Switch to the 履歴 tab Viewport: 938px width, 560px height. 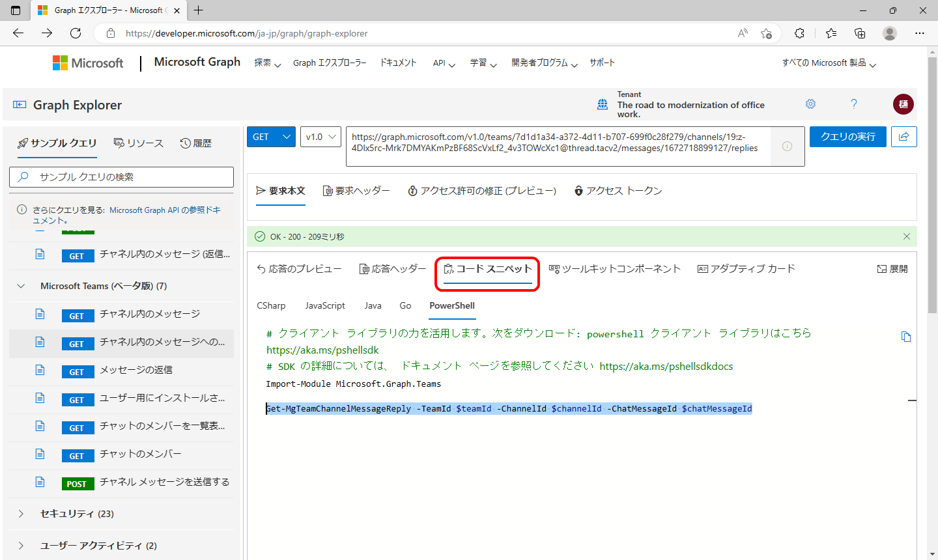196,143
